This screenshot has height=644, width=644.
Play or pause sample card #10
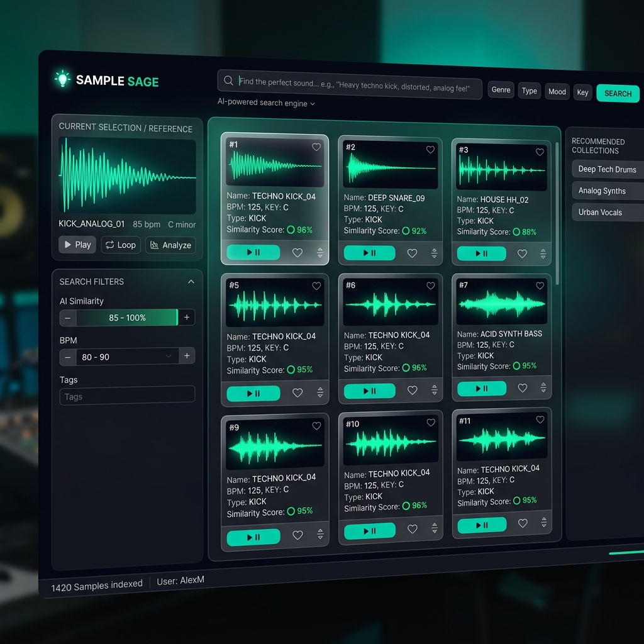[x=370, y=531]
